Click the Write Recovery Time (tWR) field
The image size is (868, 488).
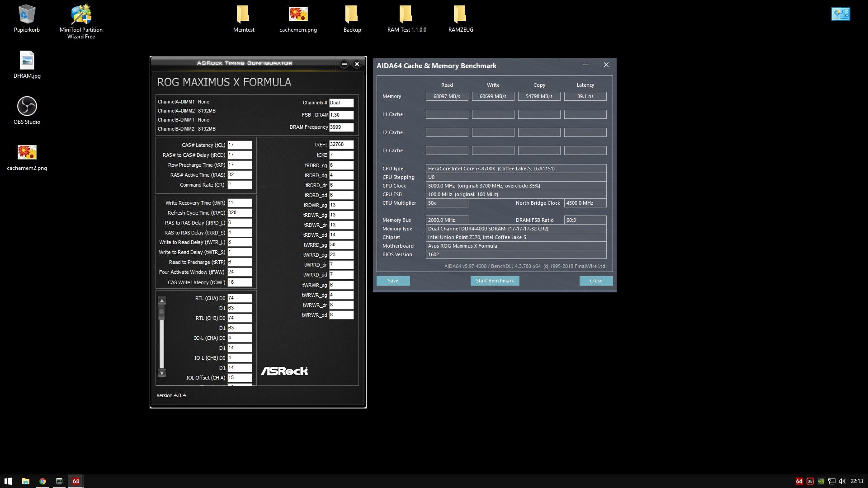coord(239,203)
